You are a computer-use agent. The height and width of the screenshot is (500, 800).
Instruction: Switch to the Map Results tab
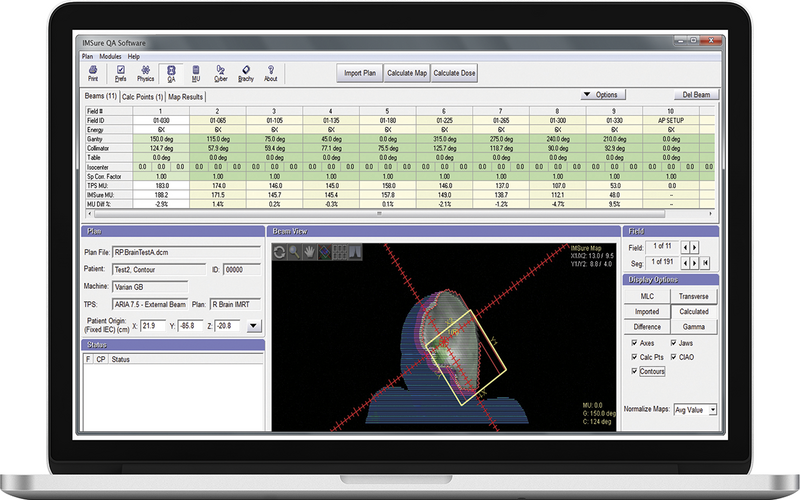pos(186,96)
